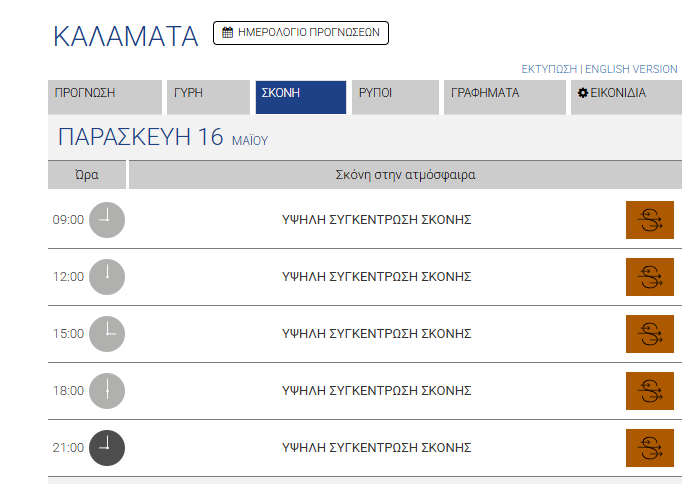Switch to the ΓΥΡΗ tab
Image resolution: width=698 pixels, height=484 pixels.
point(208,97)
